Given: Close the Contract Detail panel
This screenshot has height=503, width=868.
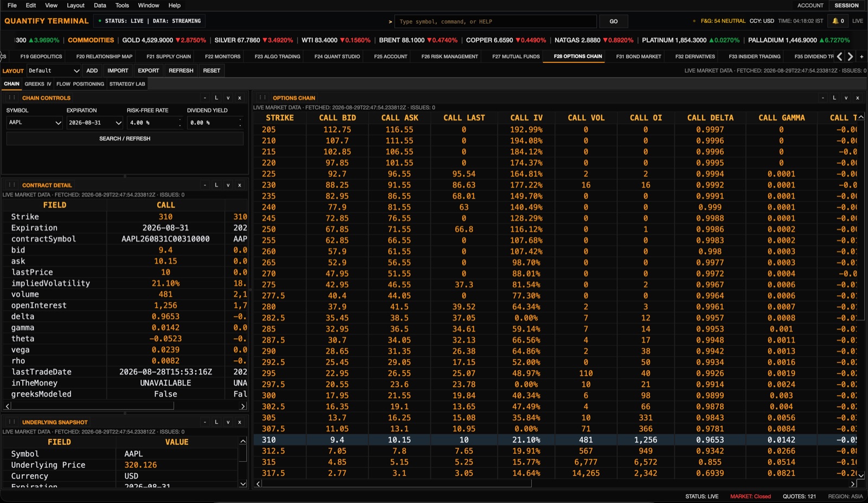Looking at the screenshot, I should coord(239,185).
